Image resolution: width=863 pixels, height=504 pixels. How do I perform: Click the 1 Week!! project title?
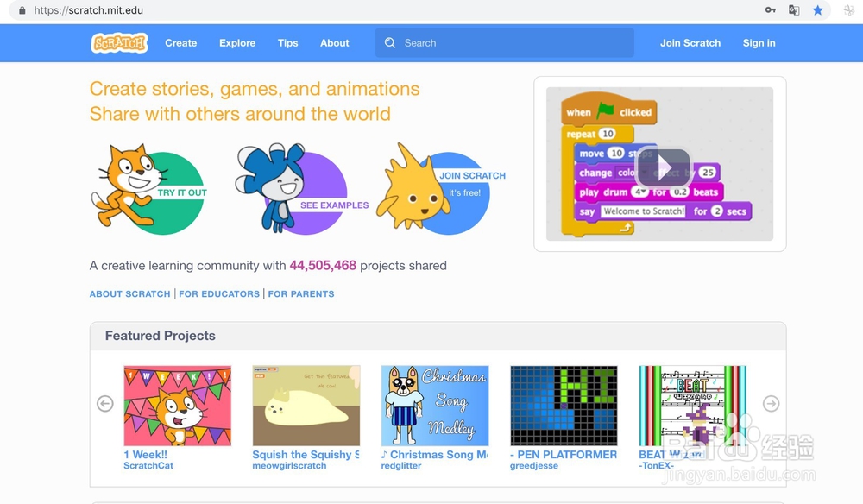coord(145,455)
